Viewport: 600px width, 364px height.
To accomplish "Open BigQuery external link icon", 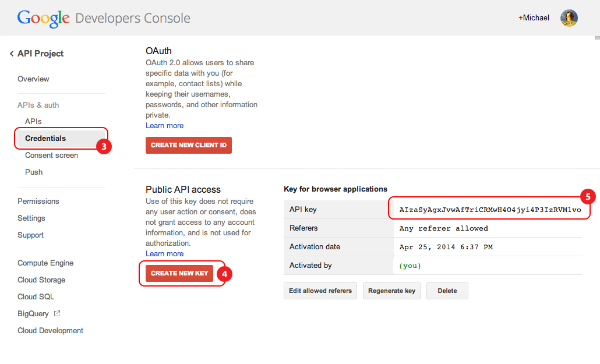I will (x=57, y=313).
